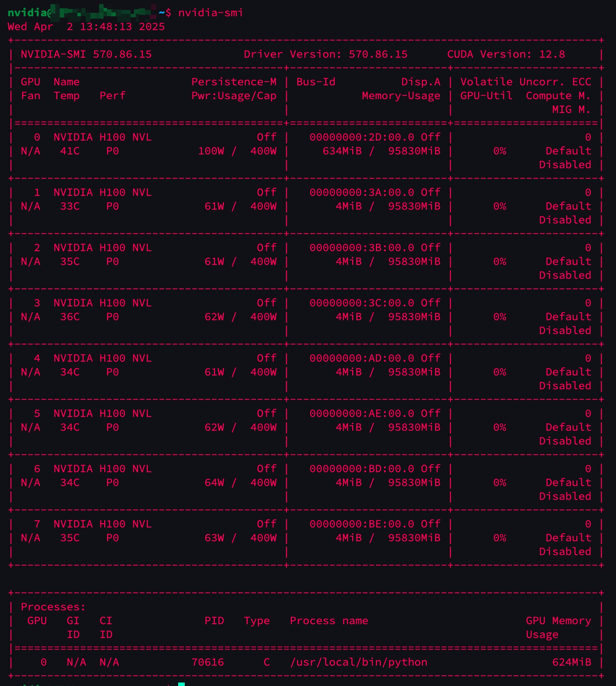The height and width of the screenshot is (686, 616).
Task: Click GPU 0 temperature 41C
Action: (70, 151)
